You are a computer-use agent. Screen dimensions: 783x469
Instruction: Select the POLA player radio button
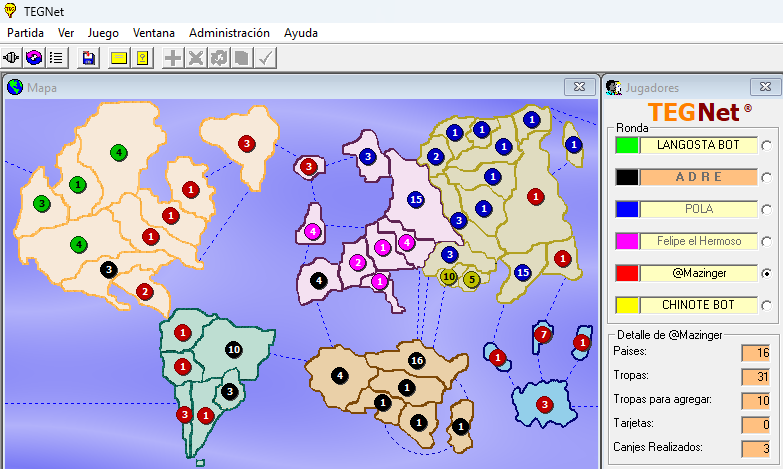pos(767,210)
